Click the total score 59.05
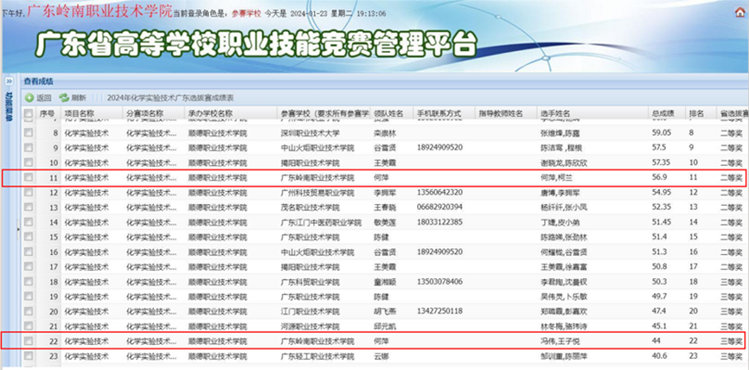Screen dimensions: 749x370 point(662,133)
